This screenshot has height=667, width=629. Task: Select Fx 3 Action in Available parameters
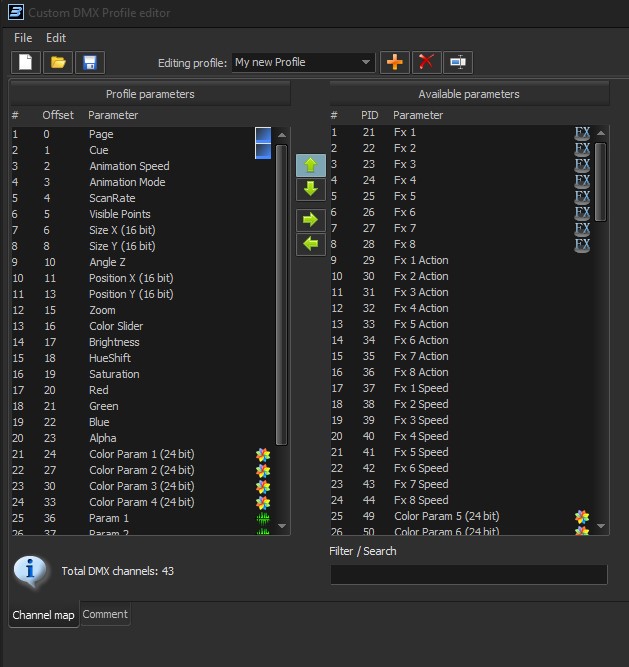pyautogui.click(x=421, y=292)
